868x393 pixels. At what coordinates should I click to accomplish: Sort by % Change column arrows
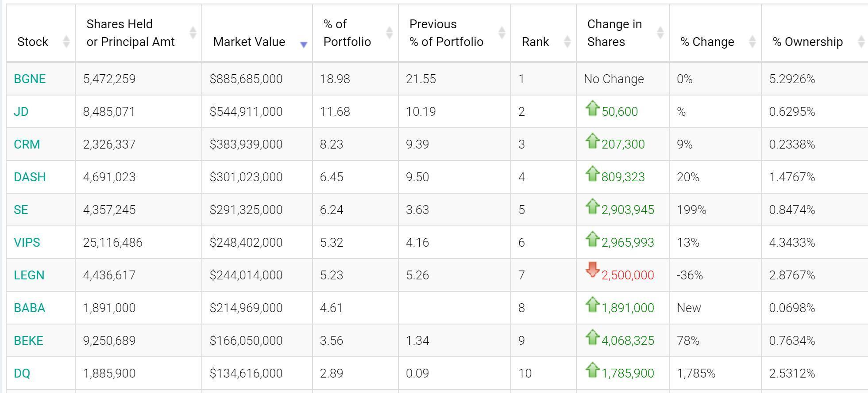752,42
